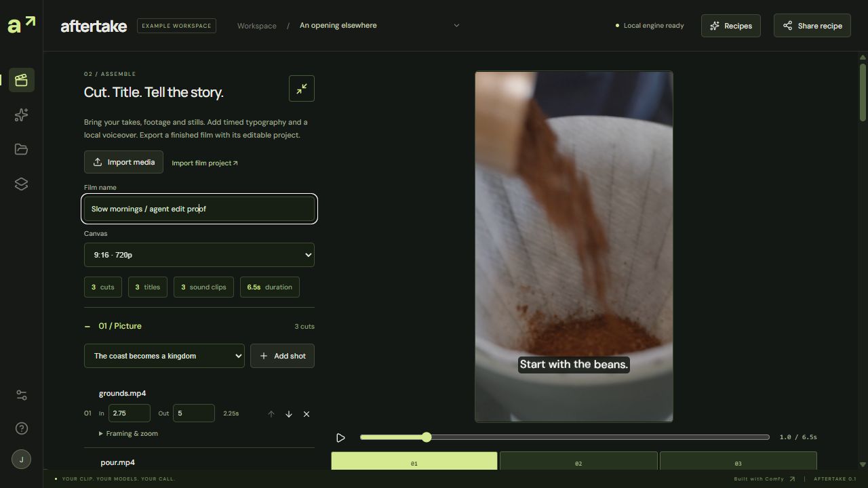
Task: Open the sparkles generate section in sidebar
Action: (x=21, y=115)
